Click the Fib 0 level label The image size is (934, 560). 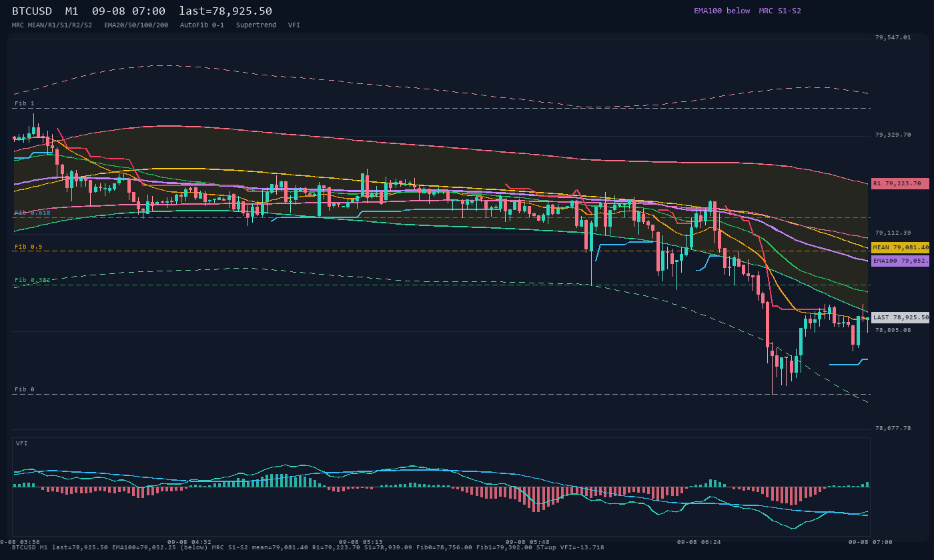[25, 389]
